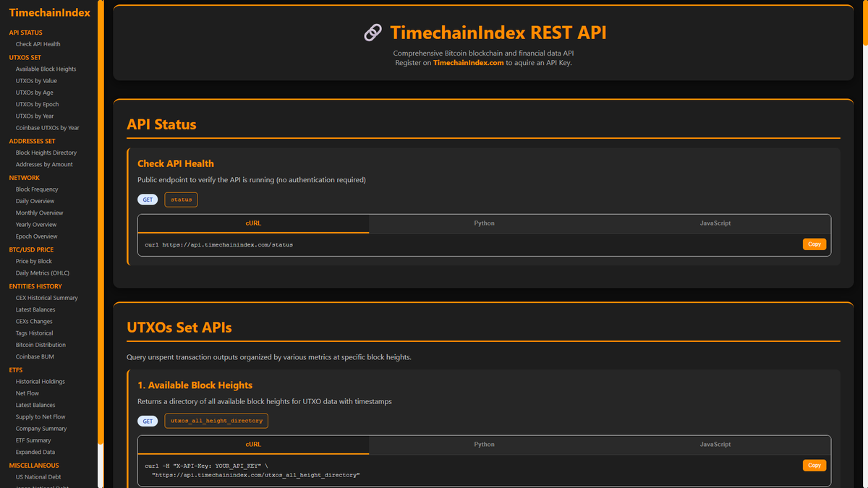The image size is (868, 488).
Task: Click the API STATUS sidebar heading
Action: click(x=25, y=33)
